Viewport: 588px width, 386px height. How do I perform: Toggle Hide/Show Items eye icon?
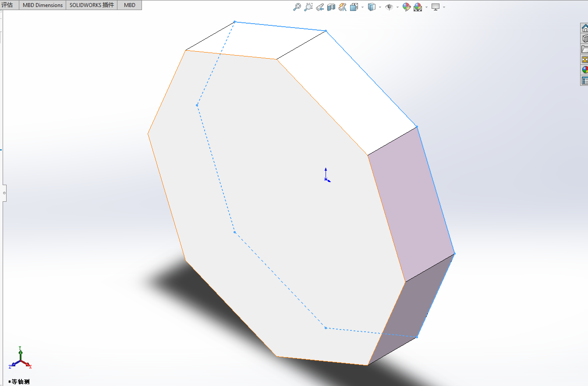coord(390,7)
